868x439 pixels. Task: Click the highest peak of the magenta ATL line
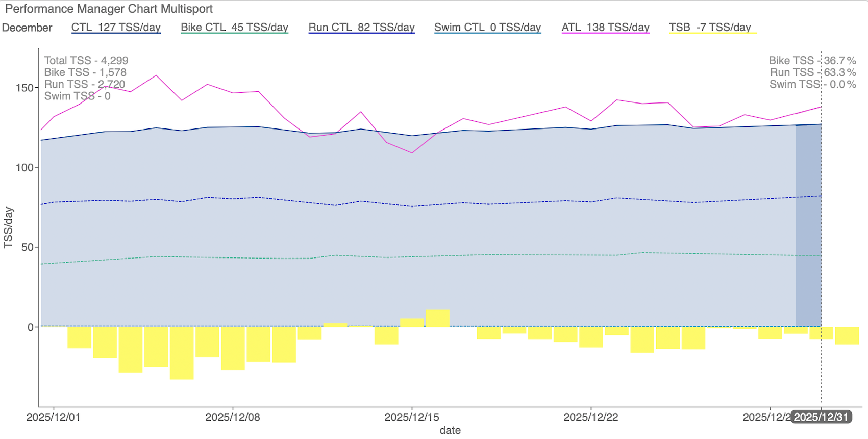[156, 75]
